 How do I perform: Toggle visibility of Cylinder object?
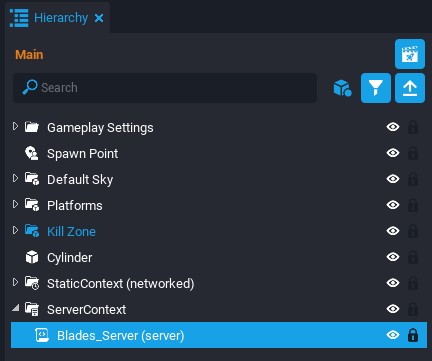pos(393,257)
